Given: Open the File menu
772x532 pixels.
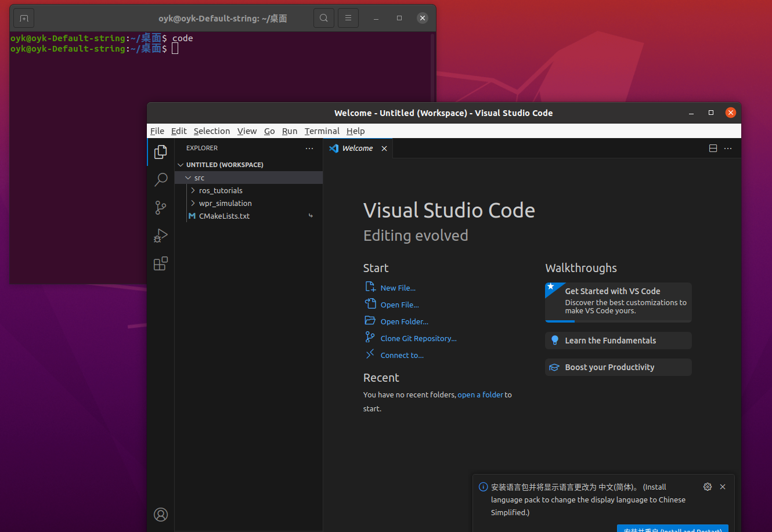Looking at the screenshot, I should 157,131.
